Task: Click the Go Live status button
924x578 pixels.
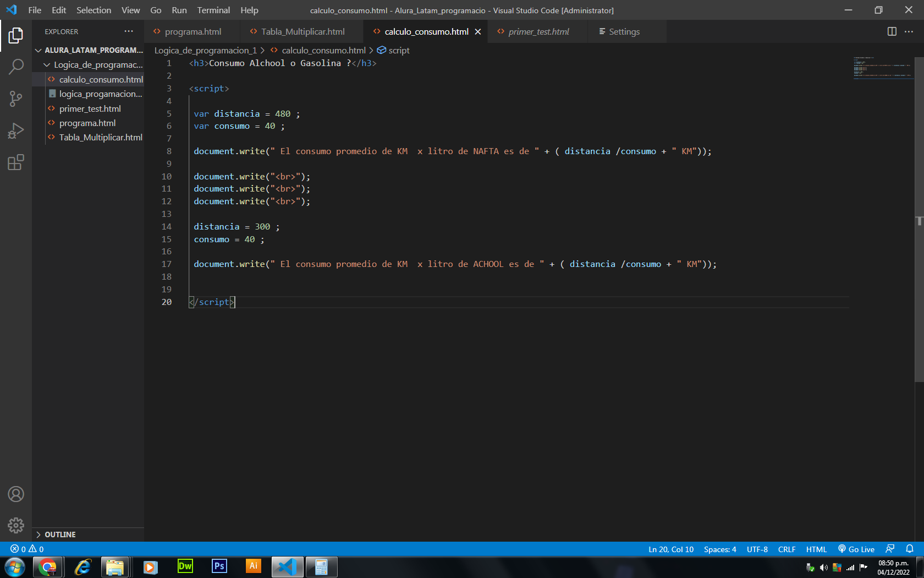Action: click(856, 549)
